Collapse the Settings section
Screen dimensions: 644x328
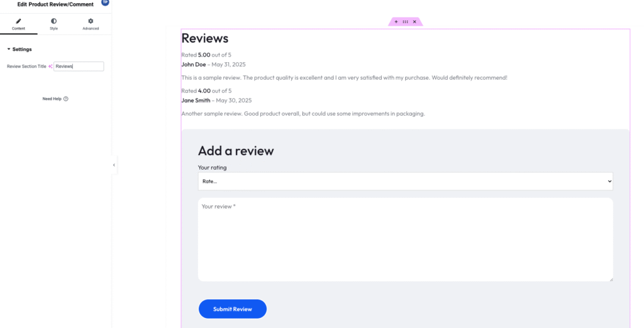pyautogui.click(x=19, y=49)
